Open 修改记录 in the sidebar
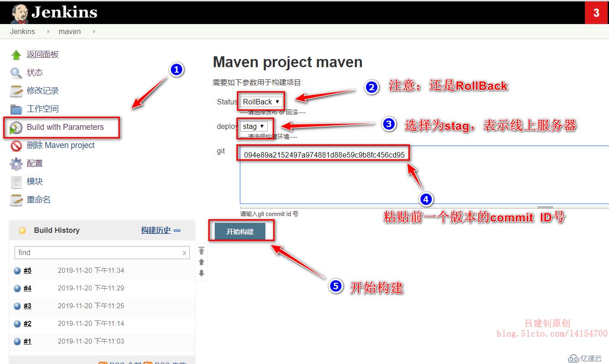The image size is (609, 364). [x=43, y=91]
